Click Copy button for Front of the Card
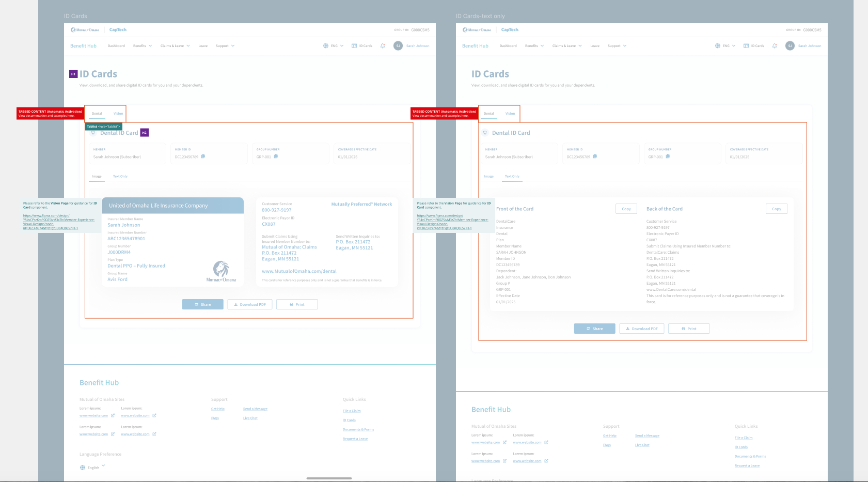The height and width of the screenshot is (482, 868). (x=626, y=209)
